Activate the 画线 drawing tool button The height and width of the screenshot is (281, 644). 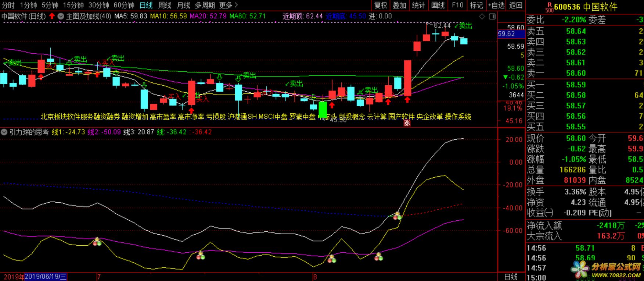pos(438,5)
